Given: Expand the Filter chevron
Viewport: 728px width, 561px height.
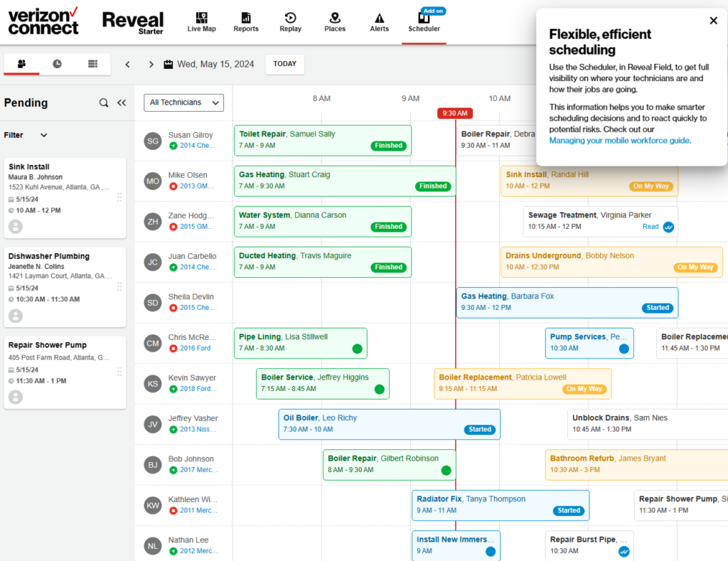Looking at the screenshot, I should (x=44, y=135).
